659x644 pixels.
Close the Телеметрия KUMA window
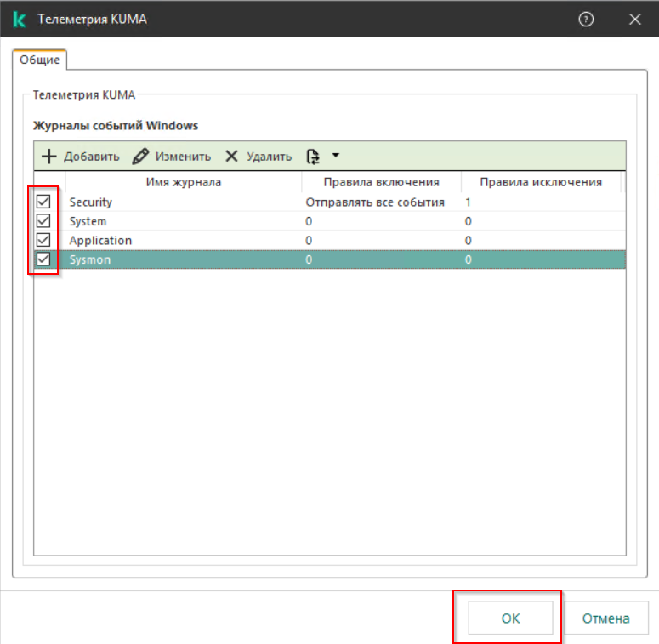pyautogui.click(x=634, y=20)
